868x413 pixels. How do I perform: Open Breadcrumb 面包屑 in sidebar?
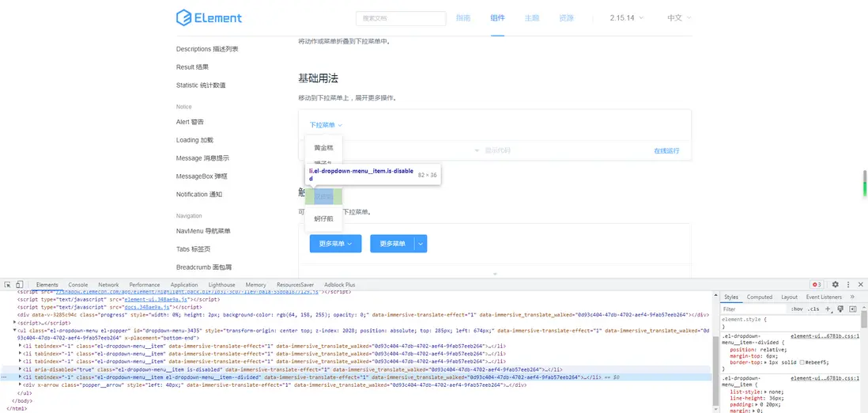coord(203,267)
